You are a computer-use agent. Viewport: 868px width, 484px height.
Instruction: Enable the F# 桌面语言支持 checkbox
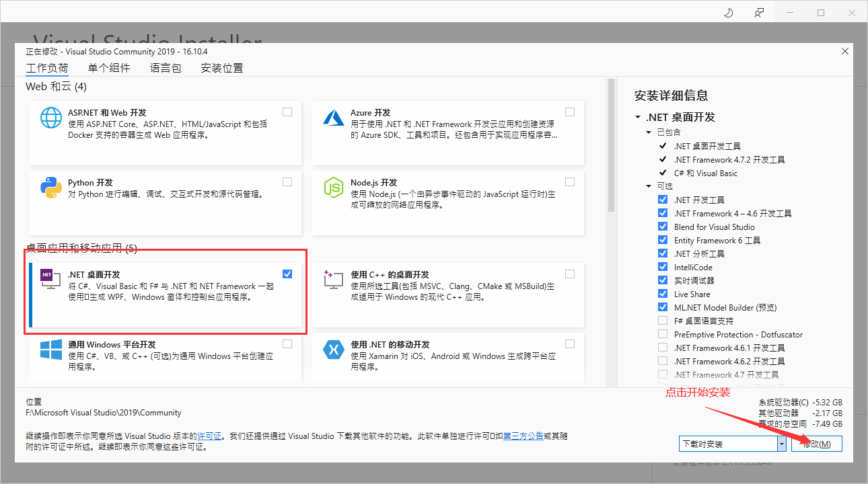click(x=663, y=321)
